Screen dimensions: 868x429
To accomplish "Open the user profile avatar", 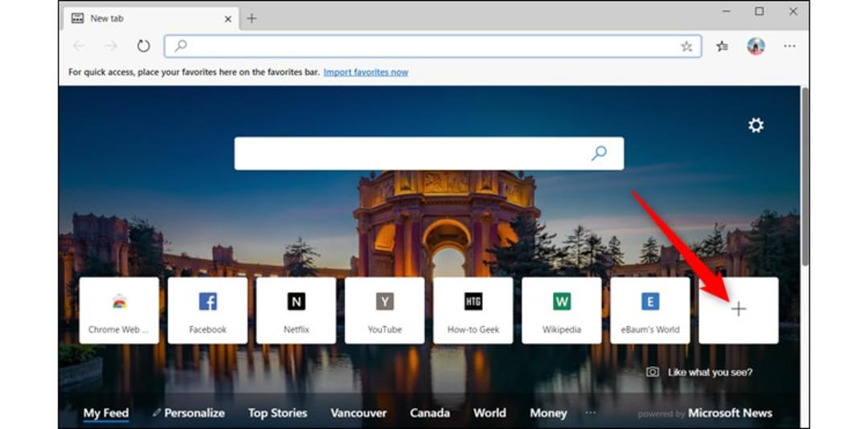I will click(755, 46).
